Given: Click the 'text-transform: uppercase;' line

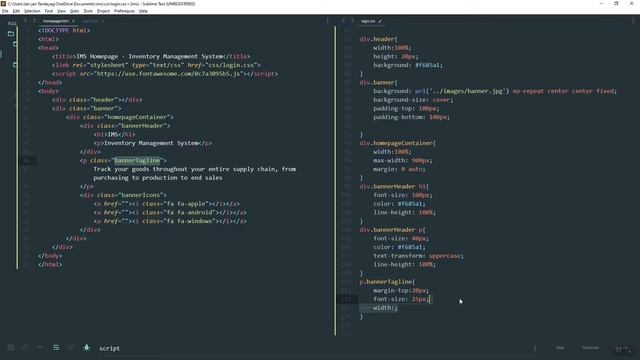Looking at the screenshot, I should pos(418,256).
